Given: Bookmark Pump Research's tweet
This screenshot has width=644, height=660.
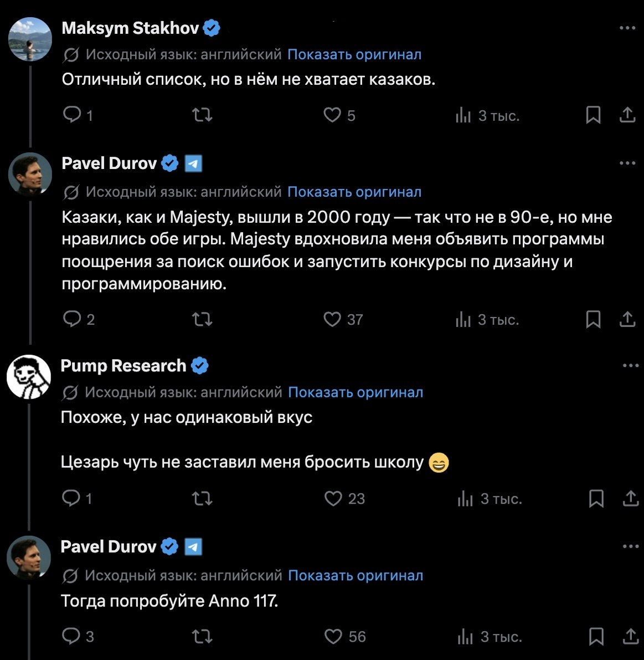Looking at the screenshot, I should coord(596,499).
